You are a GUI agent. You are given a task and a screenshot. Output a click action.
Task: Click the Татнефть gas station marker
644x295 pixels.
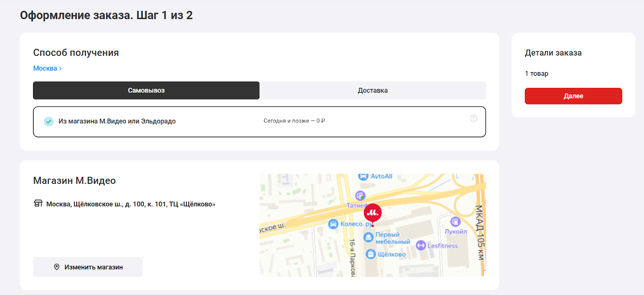click(360, 196)
